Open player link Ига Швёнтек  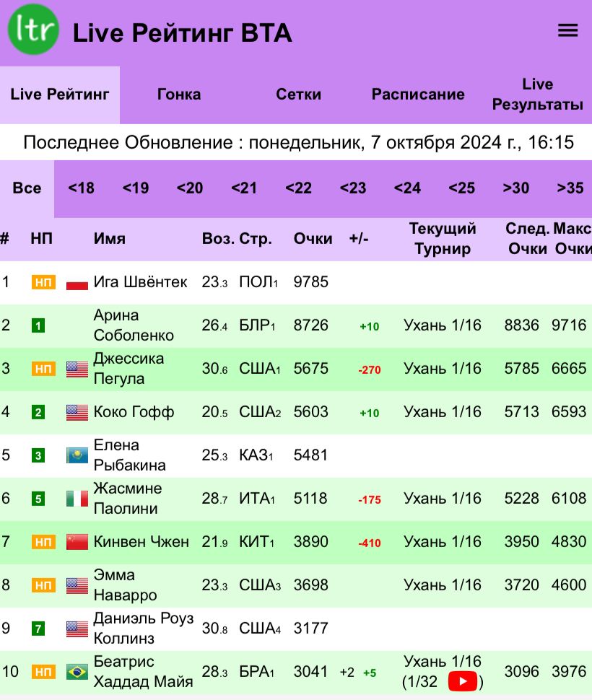pos(141,282)
